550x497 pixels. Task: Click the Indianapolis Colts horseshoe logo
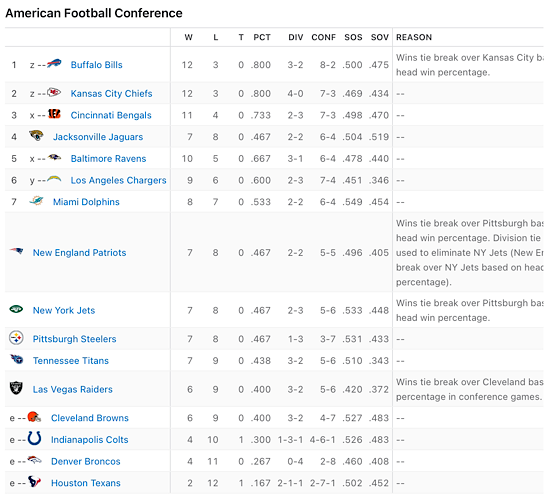tap(34, 438)
